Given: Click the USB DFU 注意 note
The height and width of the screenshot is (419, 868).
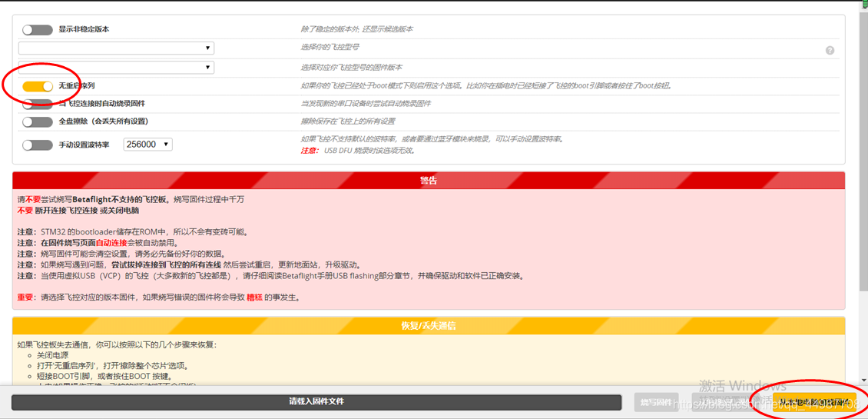Looking at the screenshot, I should tap(358, 150).
